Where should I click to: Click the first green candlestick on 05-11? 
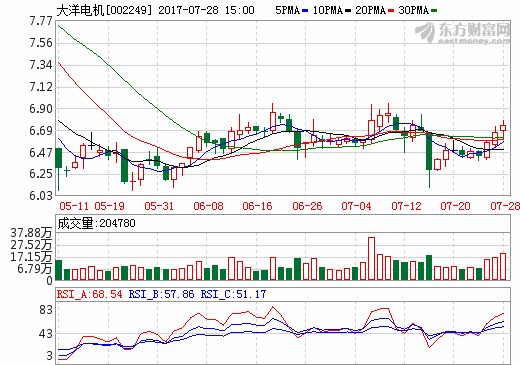tap(59, 158)
